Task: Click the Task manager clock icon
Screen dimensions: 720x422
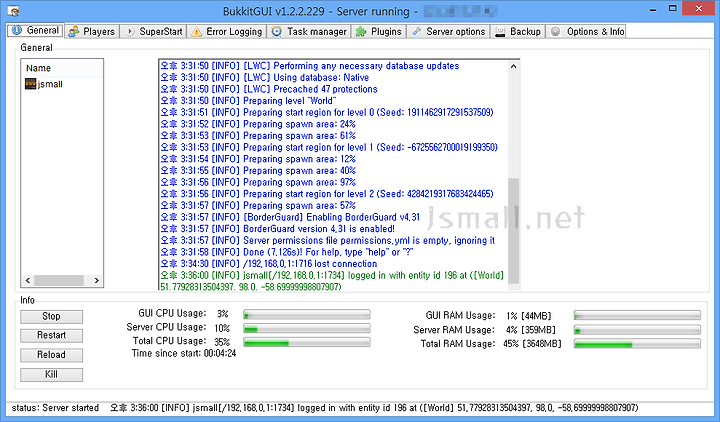Action: [276, 31]
